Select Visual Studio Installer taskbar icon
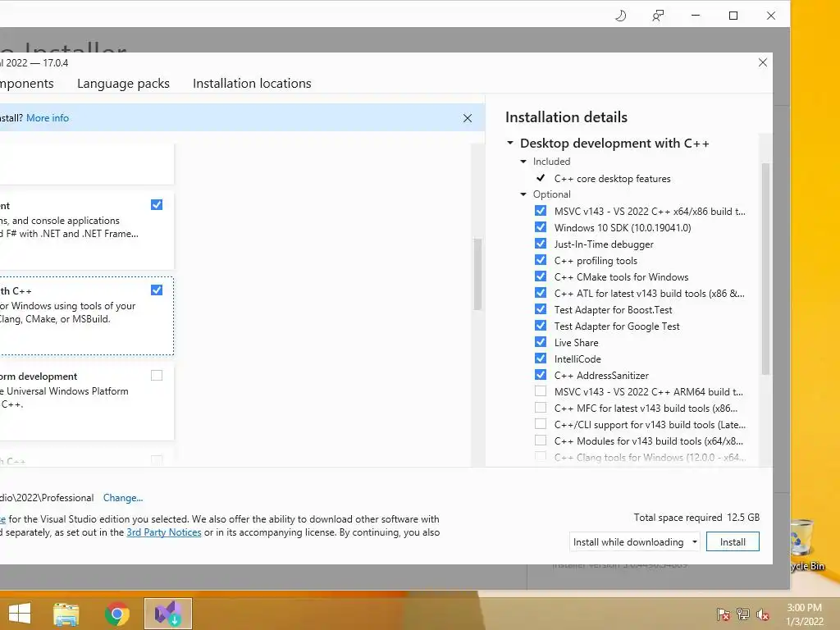The width and height of the screenshot is (840, 630). 167,614
